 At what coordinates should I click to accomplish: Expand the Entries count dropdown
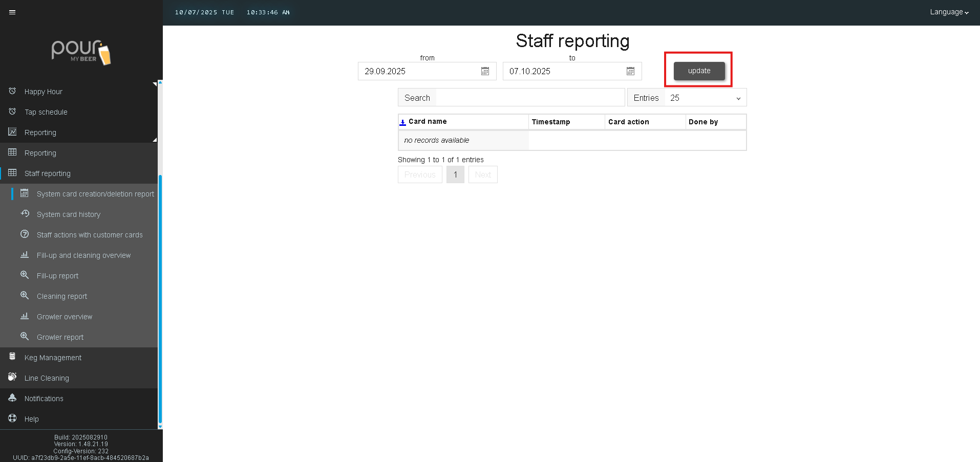[x=705, y=98]
